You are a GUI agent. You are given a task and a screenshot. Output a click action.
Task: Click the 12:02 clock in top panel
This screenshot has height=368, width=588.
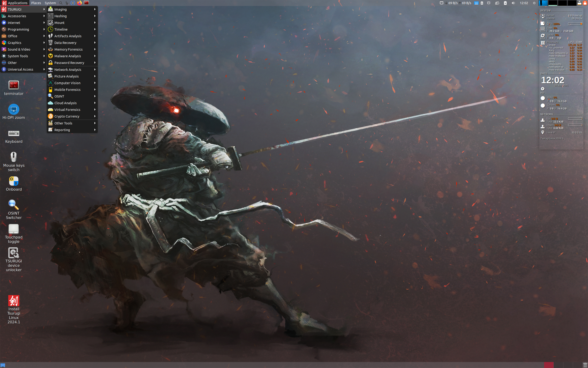(x=524, y=3)
